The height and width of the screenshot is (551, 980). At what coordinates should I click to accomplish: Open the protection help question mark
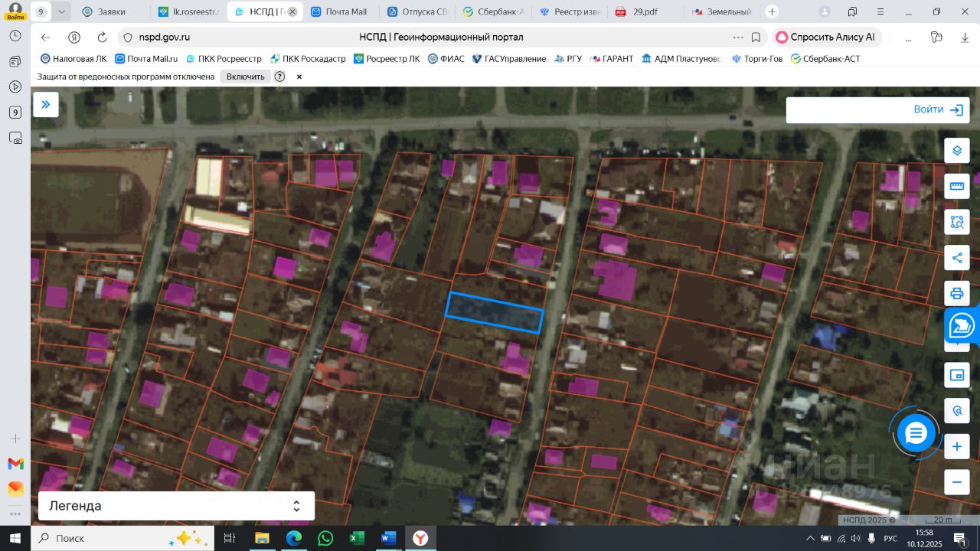click(279, 77)
